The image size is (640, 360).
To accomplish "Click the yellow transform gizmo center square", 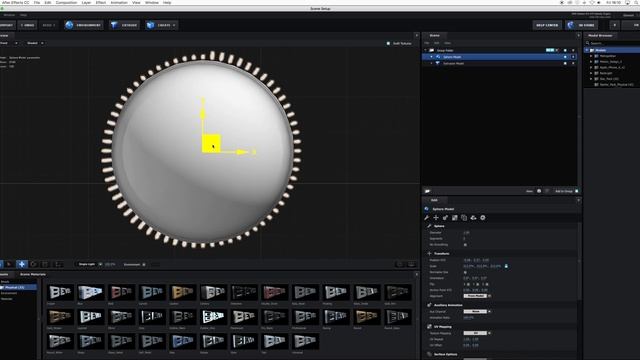I will point(211,143).
